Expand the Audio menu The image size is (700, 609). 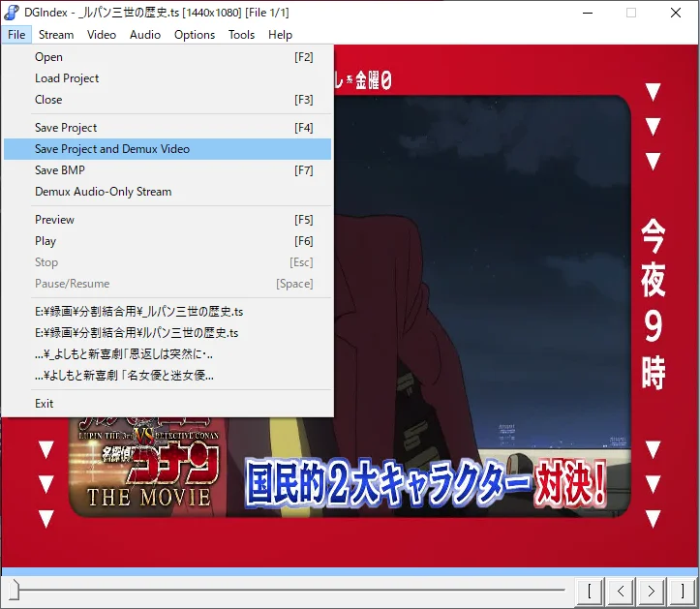click(x=145, y=35)
